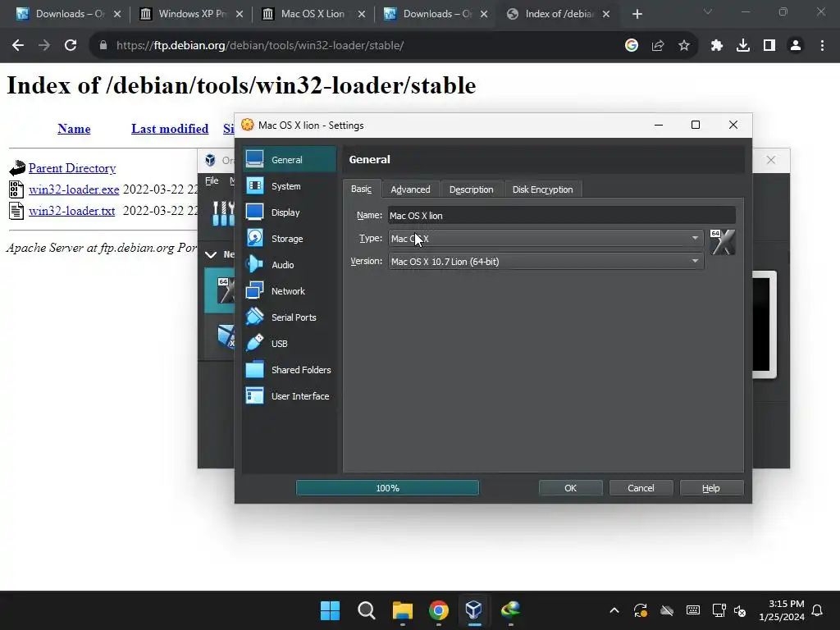Cancel the settings dialog
The height and width of the screenshot is (630, 840).
641,488
